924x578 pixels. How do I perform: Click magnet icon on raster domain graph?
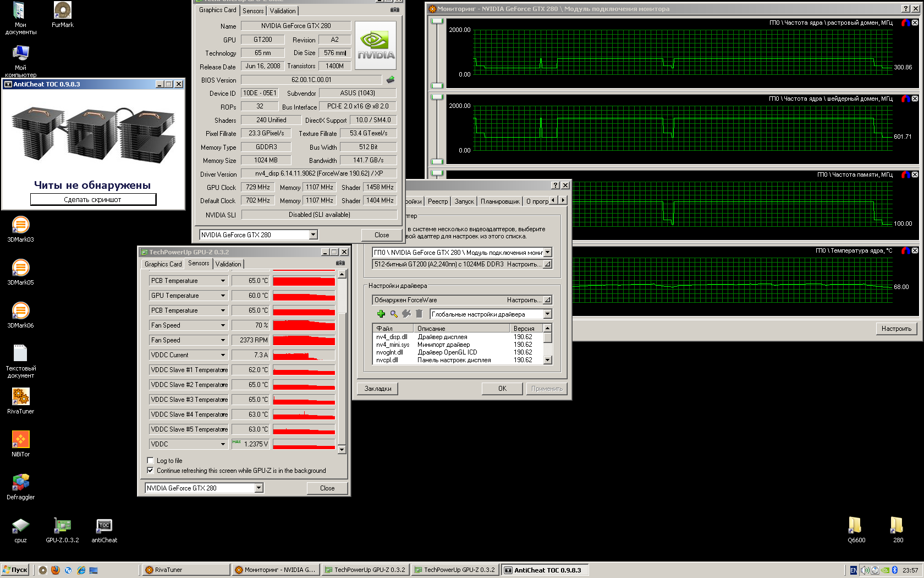pos(905,23)
